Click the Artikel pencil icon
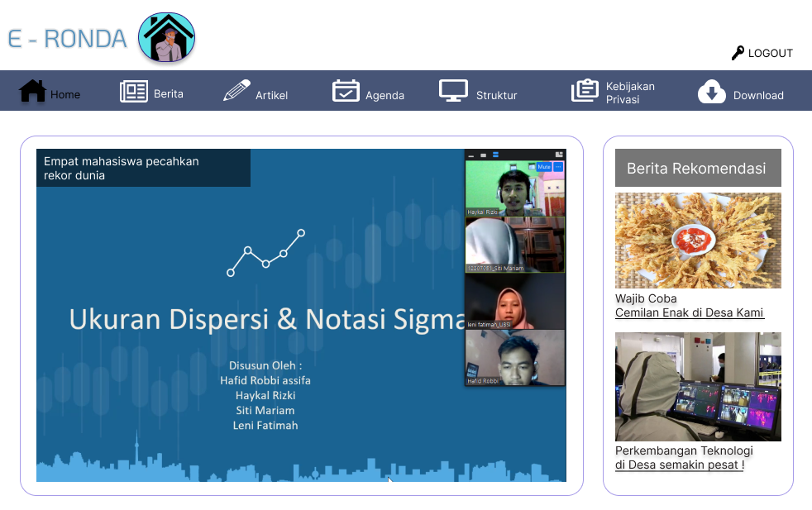The height and width of the screenshot is (510, 812). pyautogui.click(x=236, y=91)
